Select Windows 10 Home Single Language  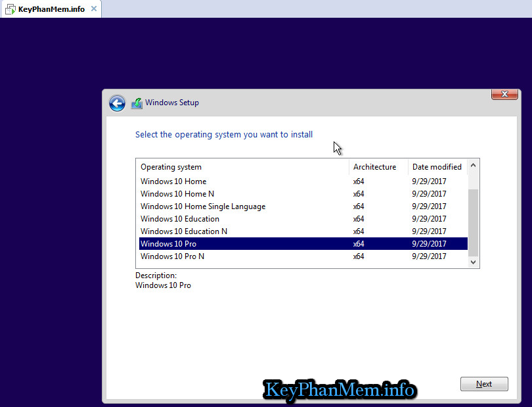click(x=303, y=206)
